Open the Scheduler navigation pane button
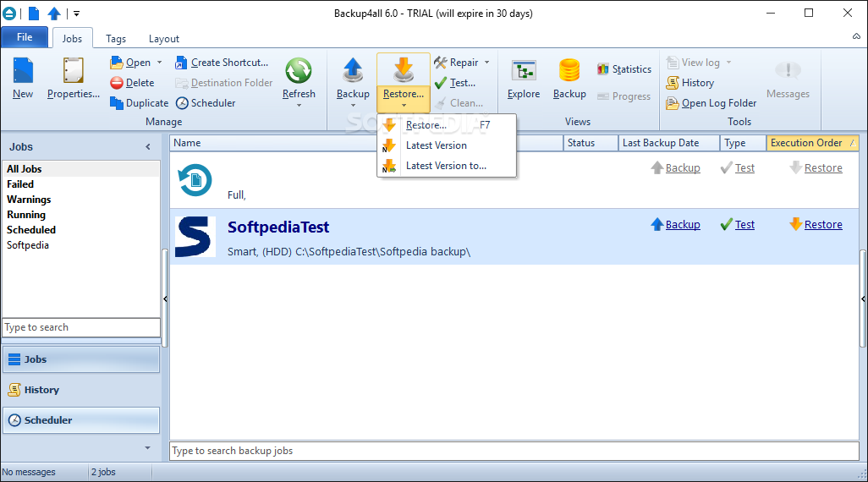Screen dimensions: 868x482 tap(81, 420)
